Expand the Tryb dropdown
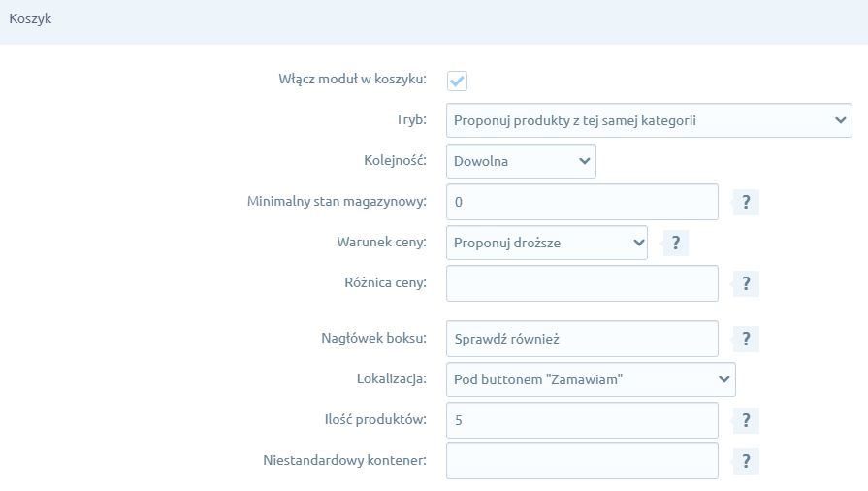The height and width of the screenshot is (491, 868). (x=648, y=121)
